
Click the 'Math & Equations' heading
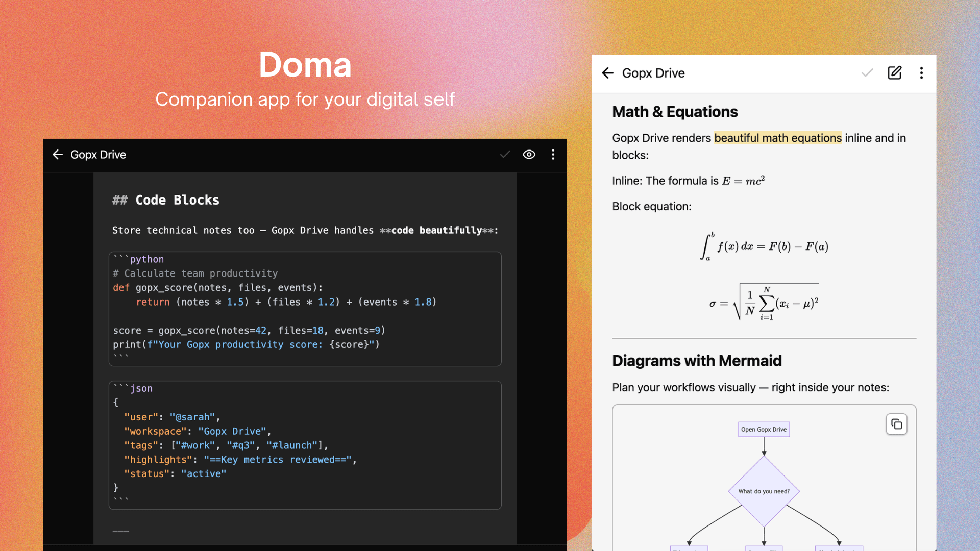click(x=675, y=112)
